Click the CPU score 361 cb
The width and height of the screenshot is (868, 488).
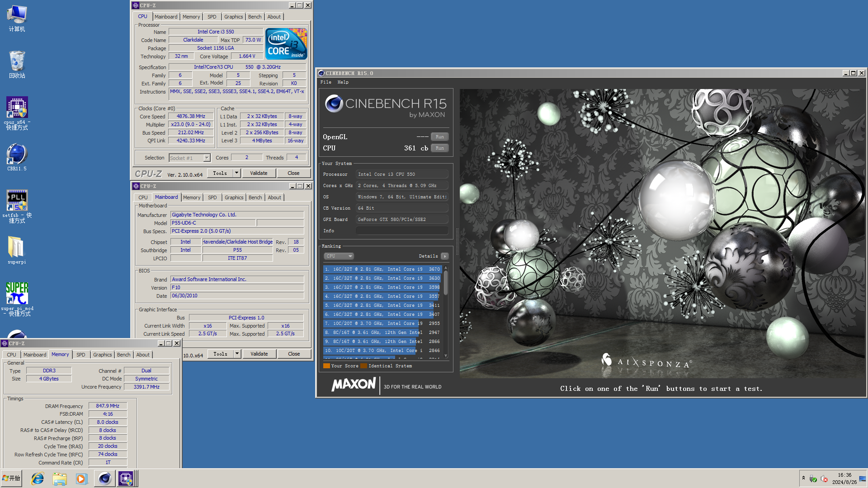[416, 148]
